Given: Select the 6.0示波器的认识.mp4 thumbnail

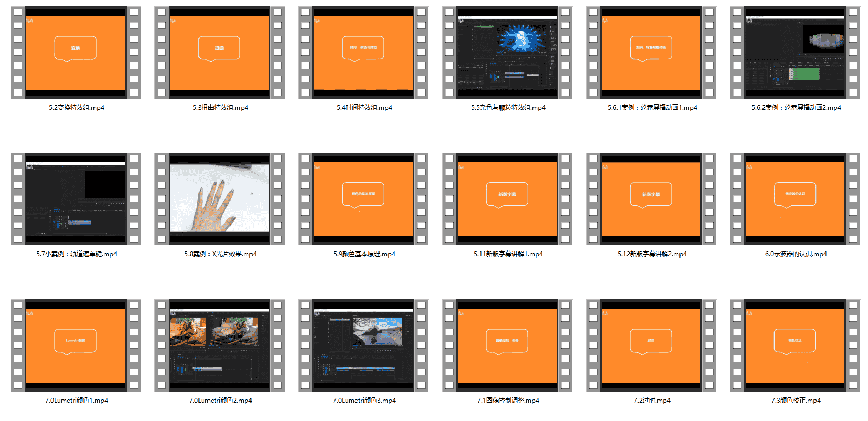Looking at the screenshot, I should (x=795, y=199).
